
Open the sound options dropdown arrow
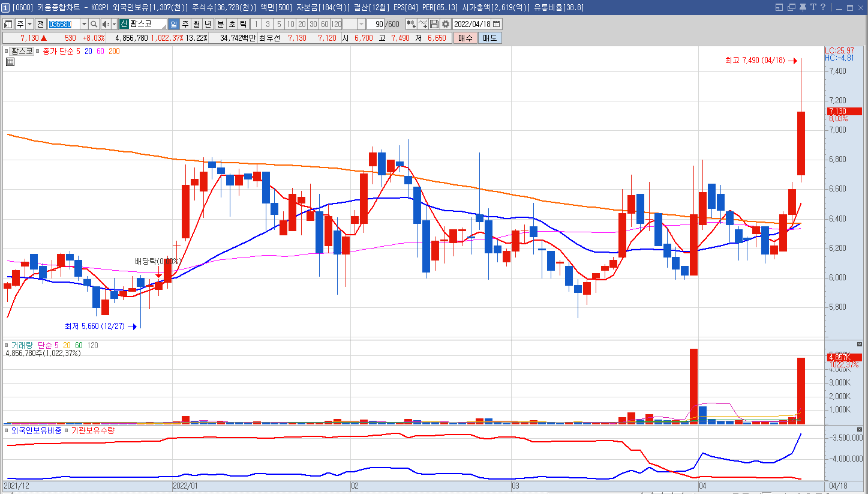pos(114,24)
